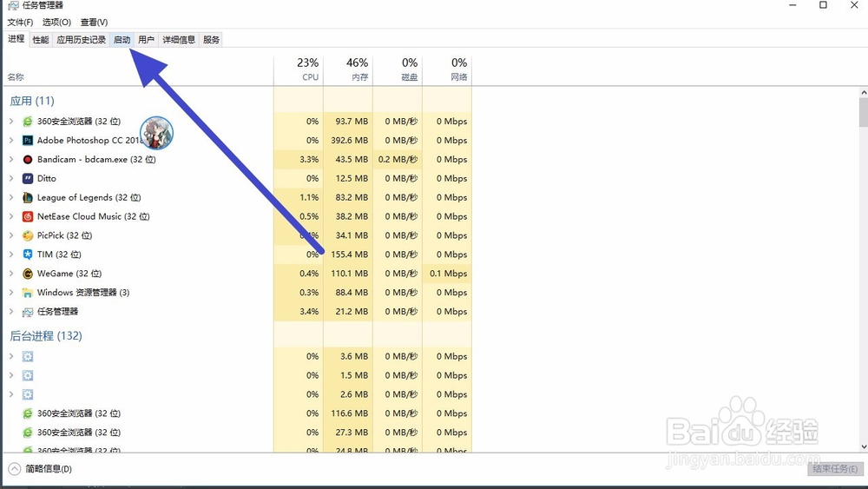
Task: Expand the 360安全浏览器 app row
Action: (x=11, y=121)
